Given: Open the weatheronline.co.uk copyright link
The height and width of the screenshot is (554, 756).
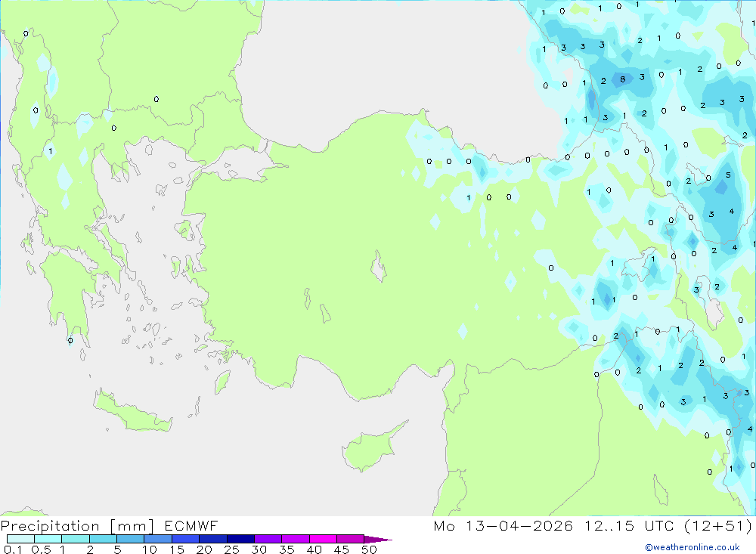Looking at the screenshot, I should 692,547.
